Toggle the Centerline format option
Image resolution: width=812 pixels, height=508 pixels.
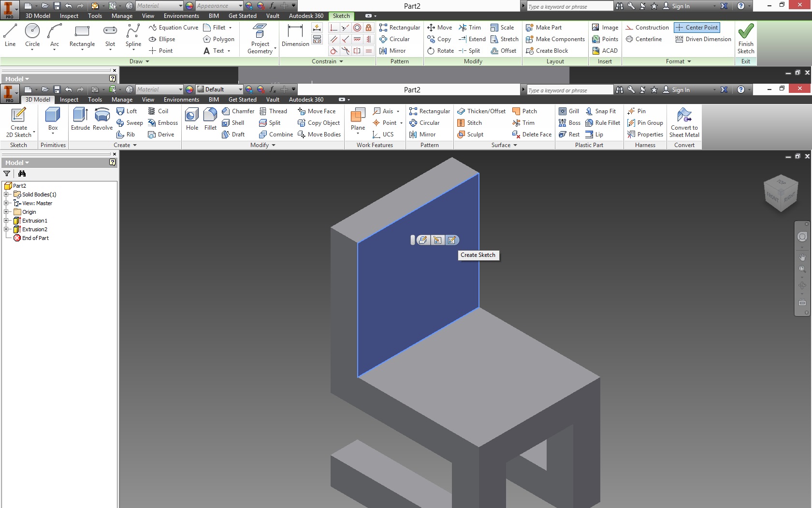[x=644, y=39]
